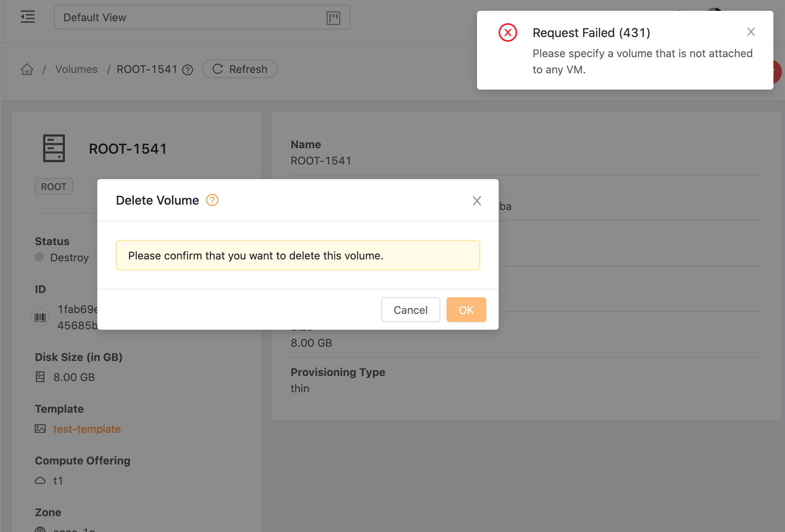Click the project selector icon in Default View
785x532 pixels.
[x=333, y=17]
